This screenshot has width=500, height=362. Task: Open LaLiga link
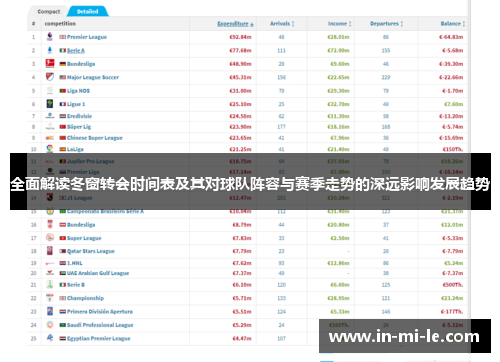[x=75, y=149]
